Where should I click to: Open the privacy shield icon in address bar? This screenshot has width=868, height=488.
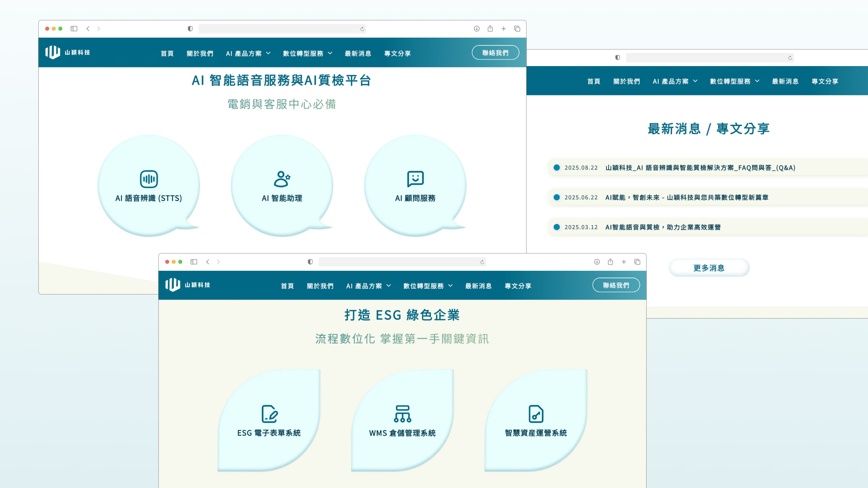pos(191,29)
